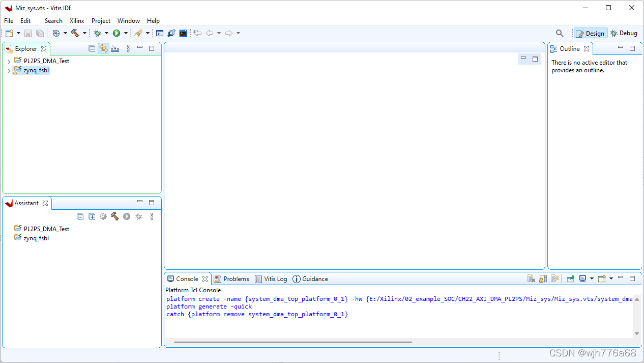Click the Run play icon in Assistant toolbar

126,216
